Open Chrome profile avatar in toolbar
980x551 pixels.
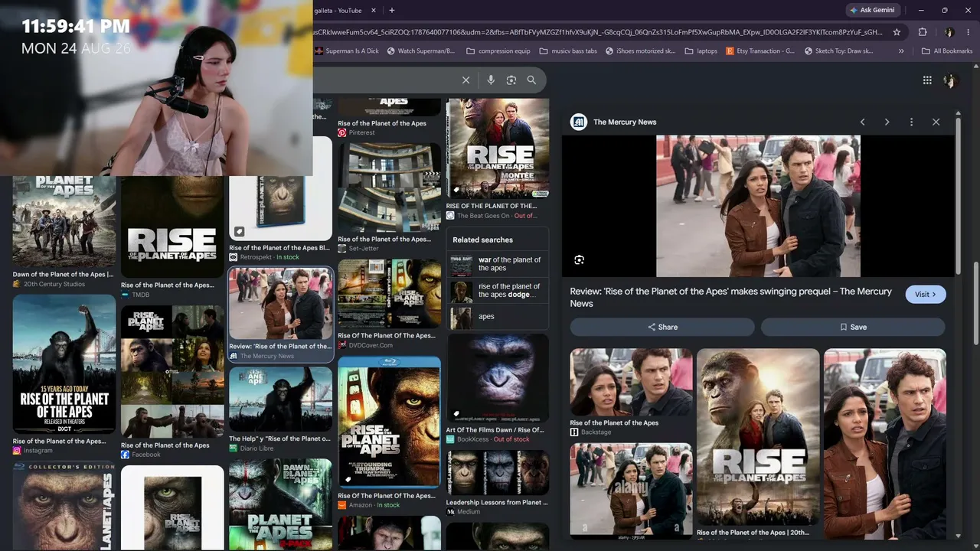pos(949,32)
